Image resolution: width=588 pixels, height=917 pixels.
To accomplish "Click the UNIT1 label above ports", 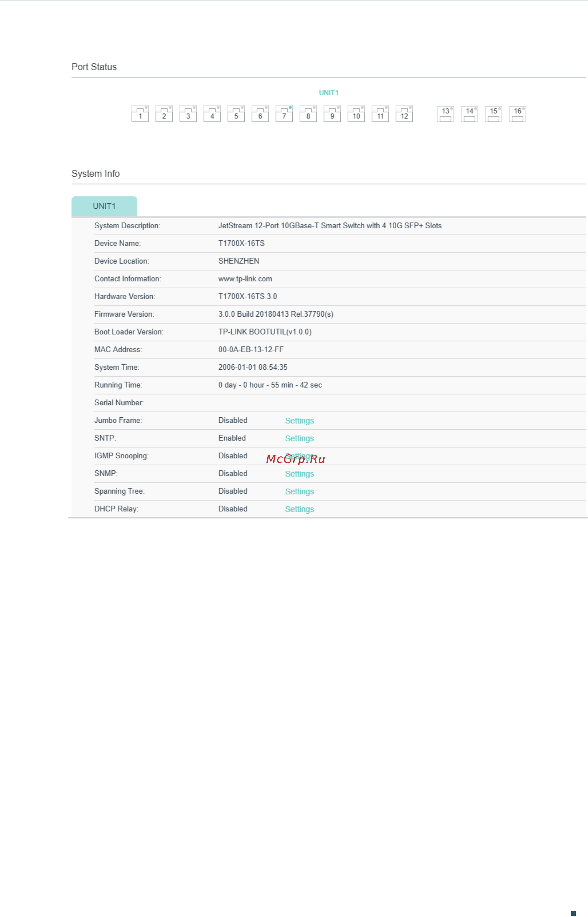I will (329, 93).
